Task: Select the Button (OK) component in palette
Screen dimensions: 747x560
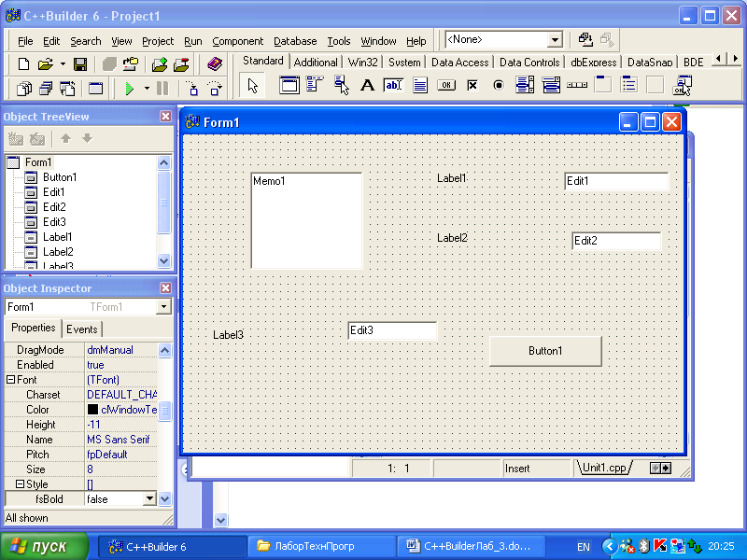Action: [446, 86]
